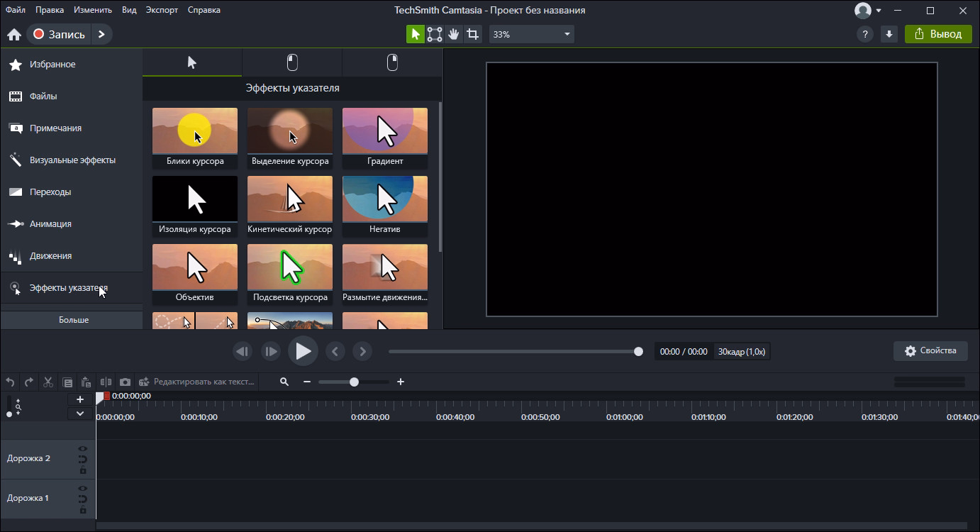The height and width of the screenshot is (532, 980).
Task: Open the Свойства properties panel
Action: click(x=930, y=350)
